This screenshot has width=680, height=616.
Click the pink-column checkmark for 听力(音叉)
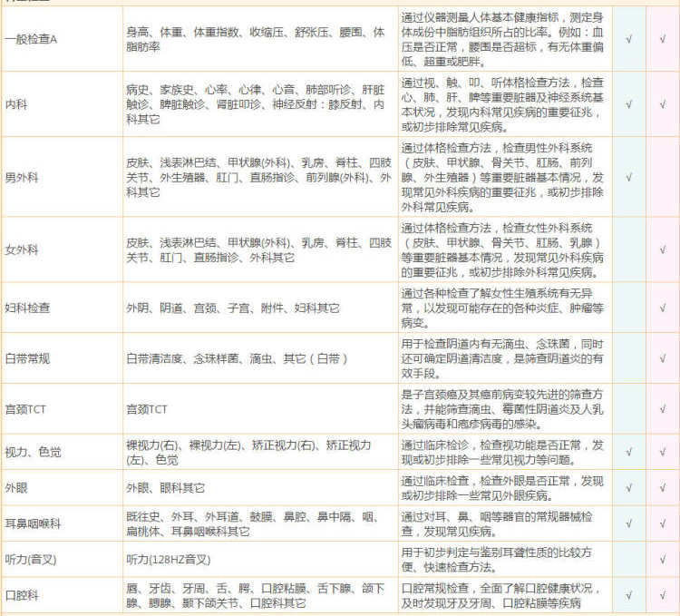662,560
